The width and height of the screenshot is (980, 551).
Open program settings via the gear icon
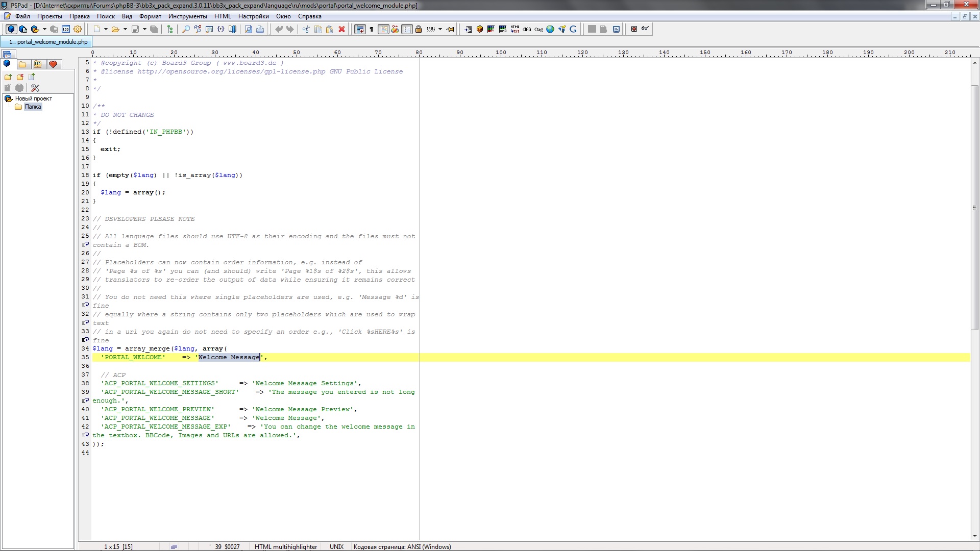tap(78, 29)
